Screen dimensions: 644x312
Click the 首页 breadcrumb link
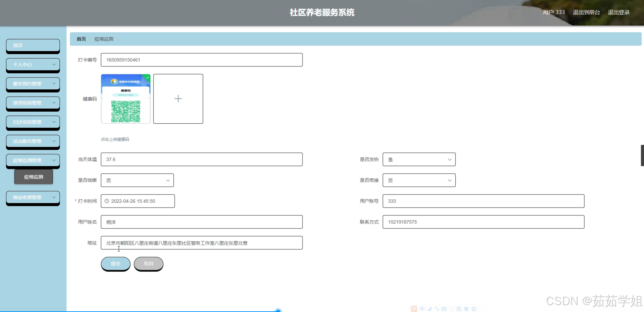pos(81,39)
